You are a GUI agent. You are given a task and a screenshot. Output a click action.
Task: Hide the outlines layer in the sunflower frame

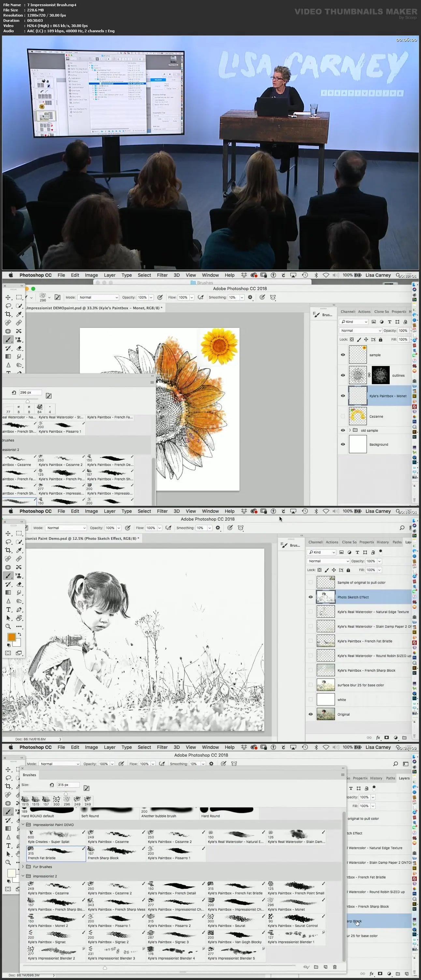(x=342, y=375)
